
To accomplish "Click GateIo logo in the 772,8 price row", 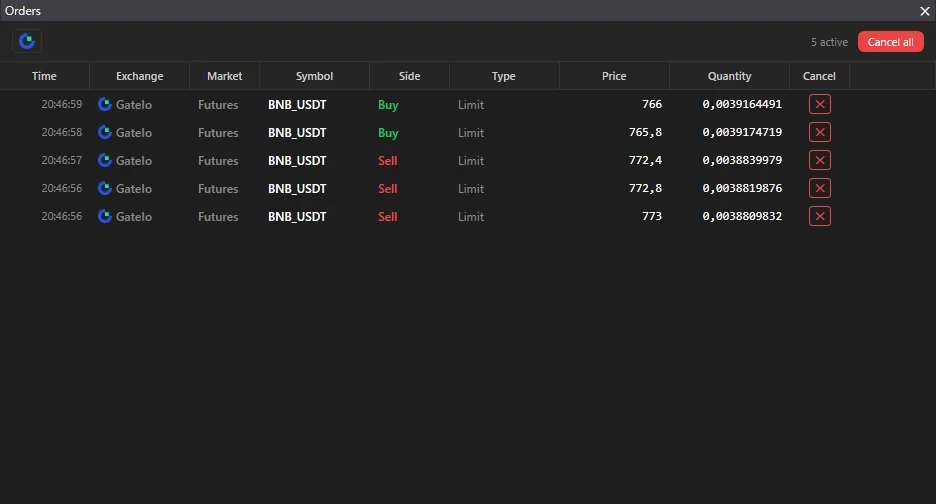I will point(105,189).
